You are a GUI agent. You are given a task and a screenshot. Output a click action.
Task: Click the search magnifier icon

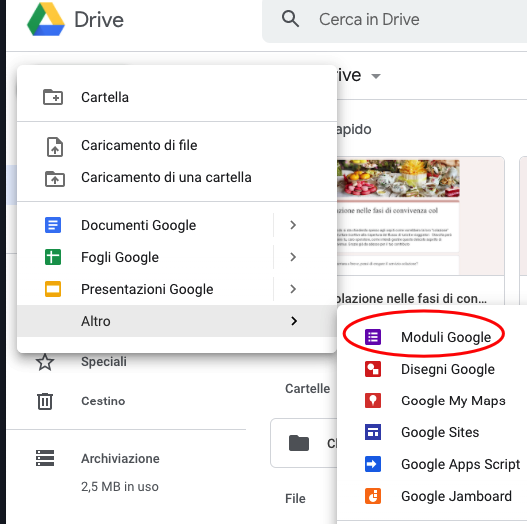[x=290, y=19]
